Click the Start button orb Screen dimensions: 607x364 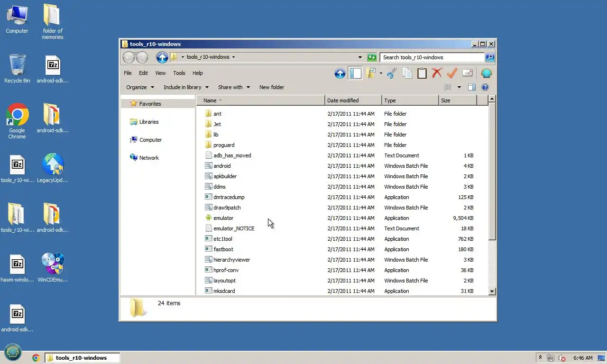pyautogui.click(x=13, y=352)
